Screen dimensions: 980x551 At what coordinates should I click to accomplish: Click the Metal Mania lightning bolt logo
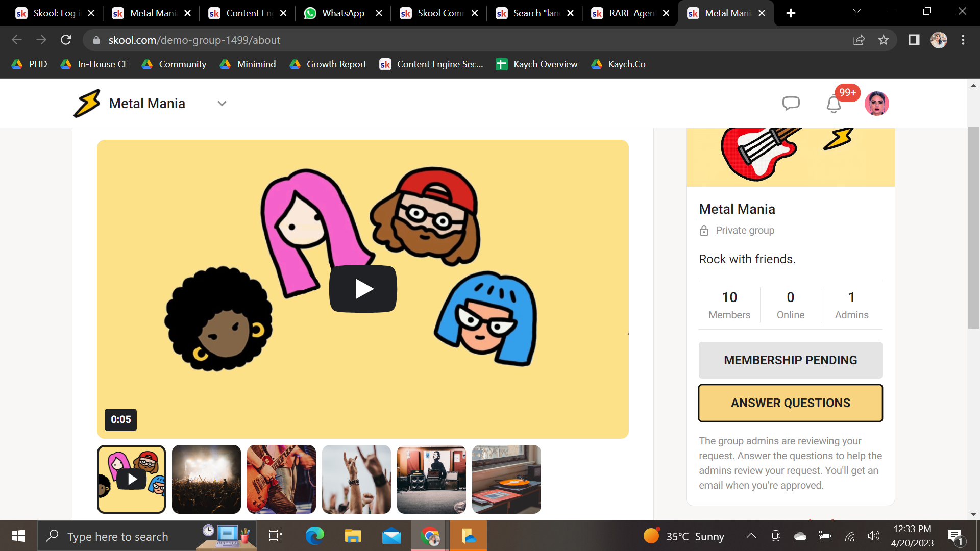[x=88, y=103]
